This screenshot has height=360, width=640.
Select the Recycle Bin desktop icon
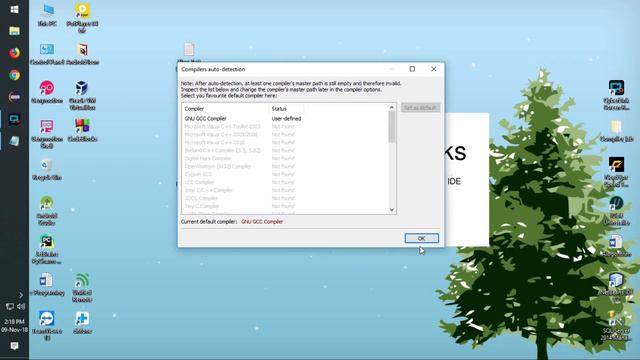[47, 169]
